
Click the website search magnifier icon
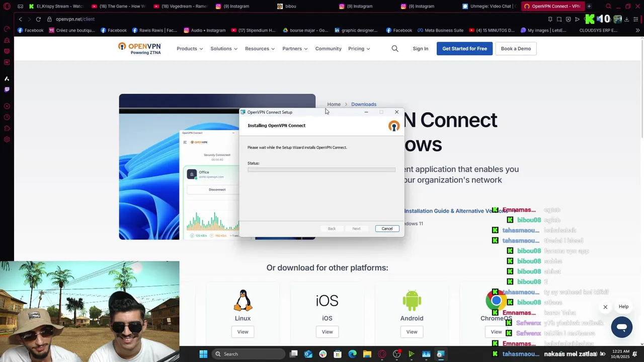(x=395, y=49)
